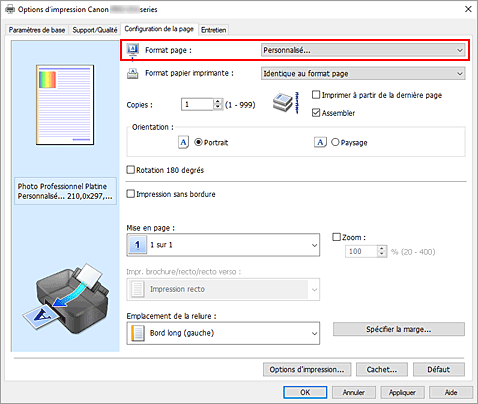Confirm with the OK button
The height and width of the screenshot is (404, 478).
click(x=305, y=392)
